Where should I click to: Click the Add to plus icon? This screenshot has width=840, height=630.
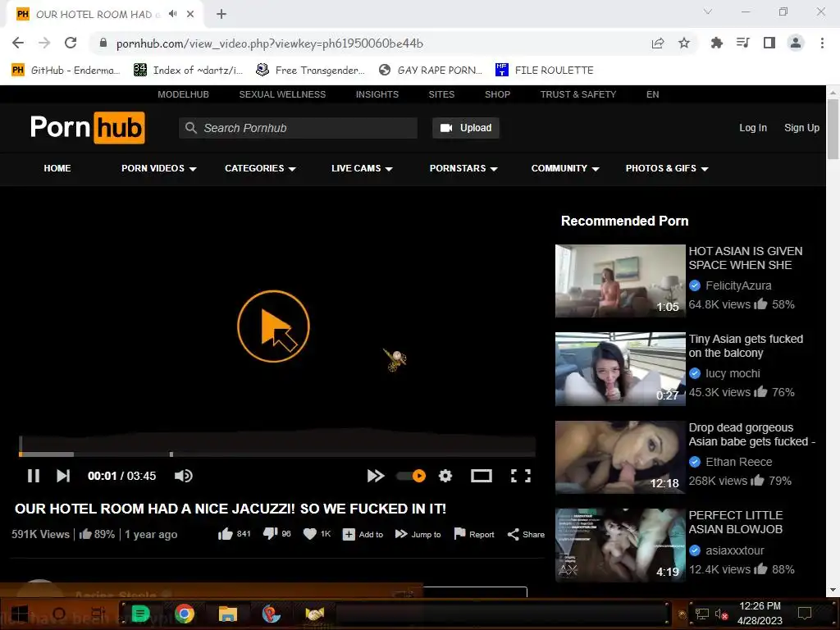(x=349, y=535)
